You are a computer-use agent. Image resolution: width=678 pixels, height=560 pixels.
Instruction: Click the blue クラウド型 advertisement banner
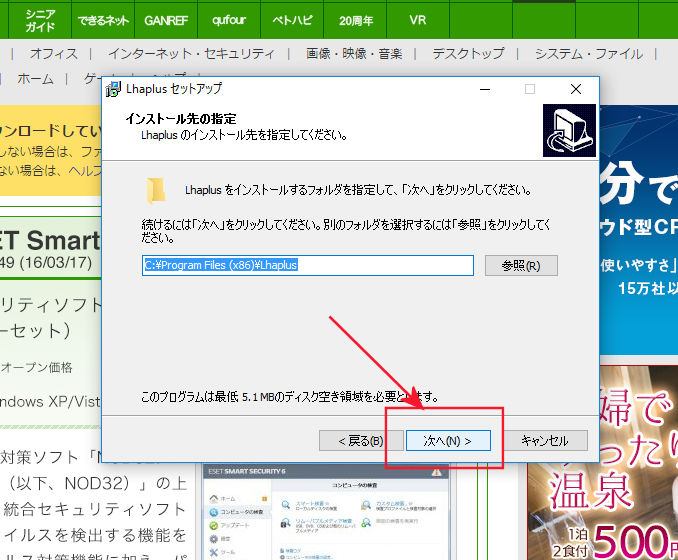(x=639, y=230)
